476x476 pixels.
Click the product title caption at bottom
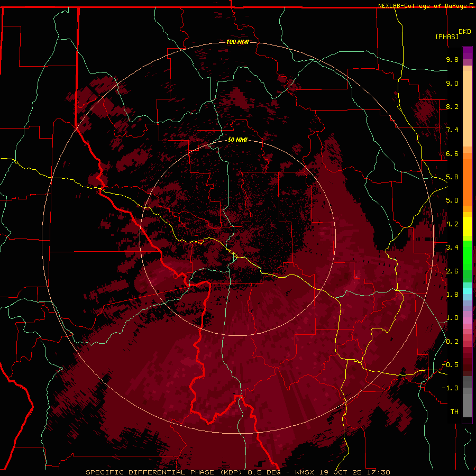tap(237, 472)
